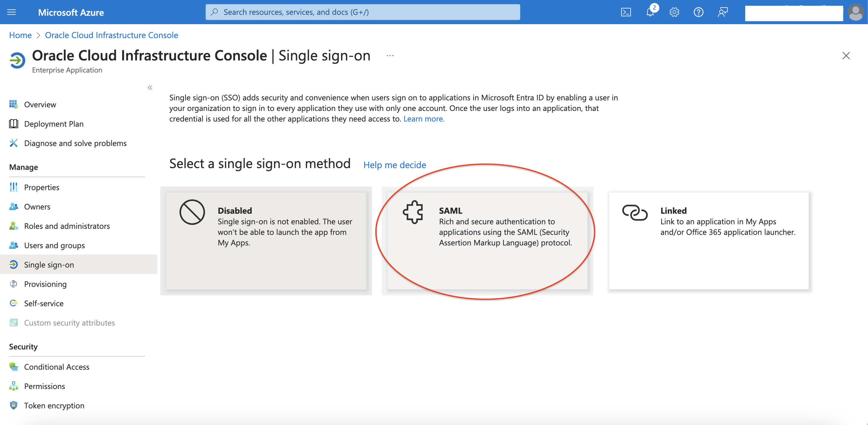The height and width of the screenshot is (425, 868).
Task: Select the Provisioning icon in sidebar
Action: coord(14,284)
